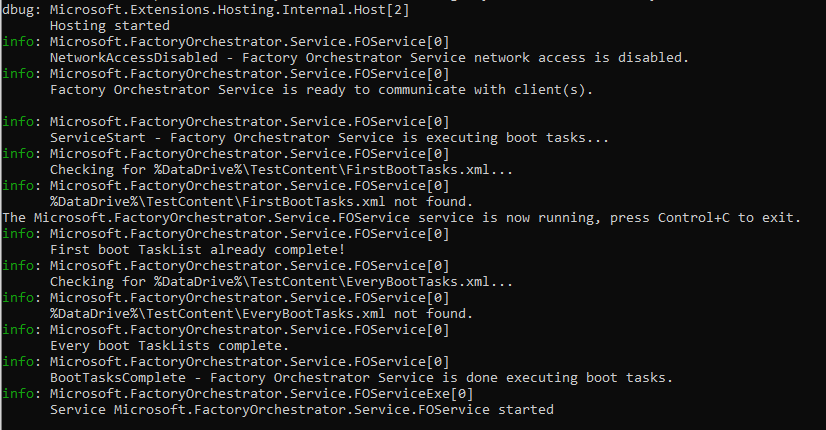Click the "ready to communicate with client(s)" line
826x430 pixels.
320,90
